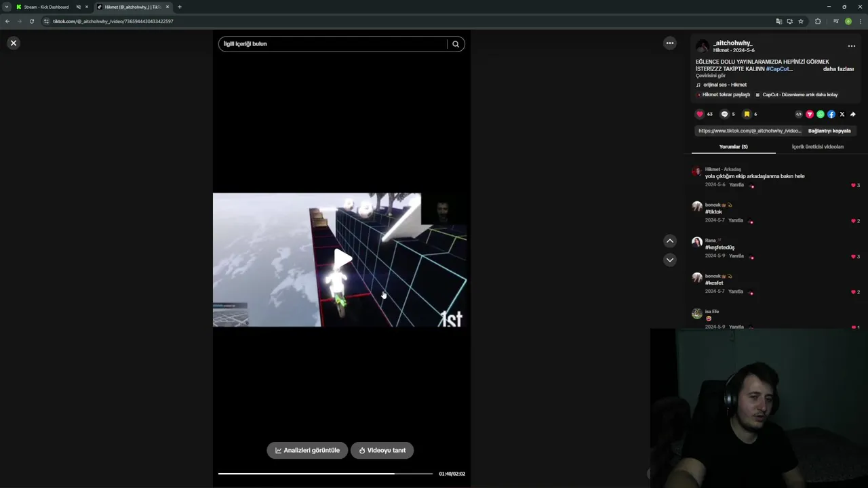The height and width of the screenshot is (488, 868).
Task: Switch to 'İçerik üreticisi videoları' tab
Action: pyautogui.click(x=818, y=146)
